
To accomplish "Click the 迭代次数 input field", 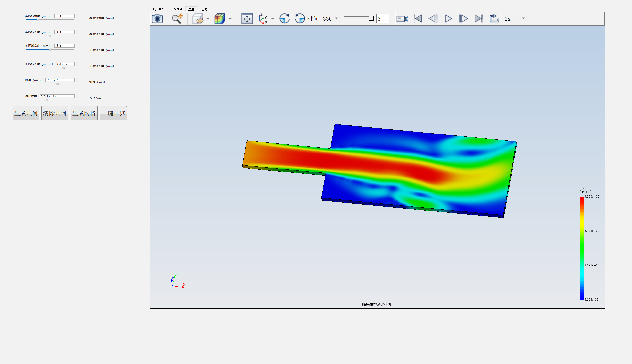I will click(x=57, y=96).
